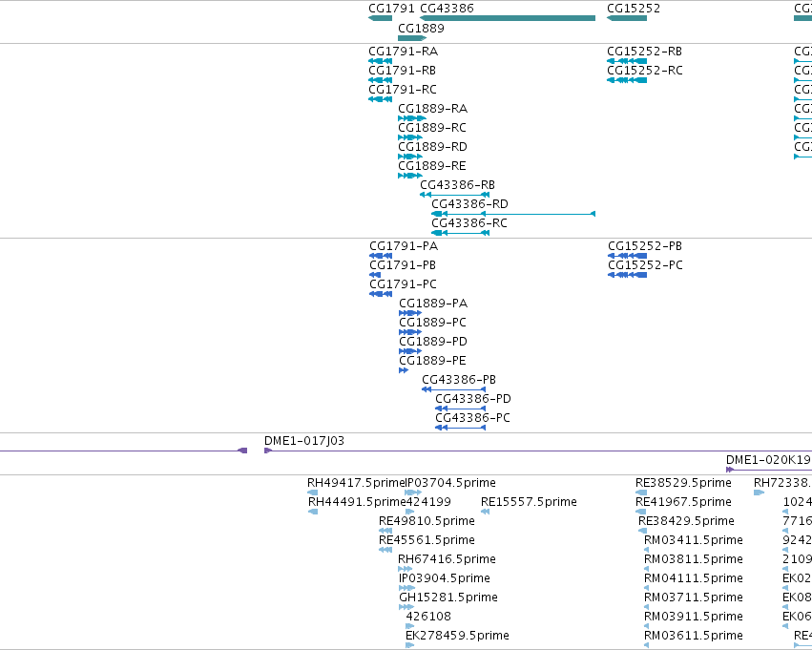Select EST entry 424199
This screenshot has height=650, width=812.
428,502
